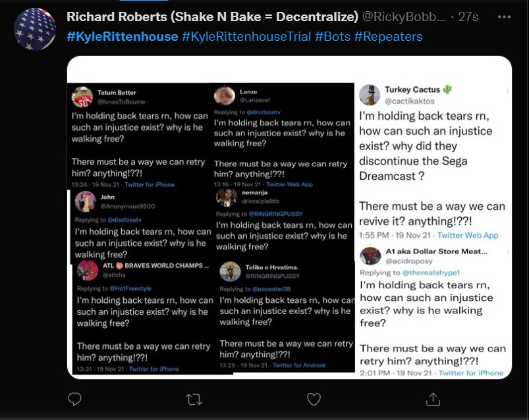Viewport: 529px width, 420px height.
Task: Open the #KyleRittenhouseTrial hashtag
Action: (x=246, y=36)
